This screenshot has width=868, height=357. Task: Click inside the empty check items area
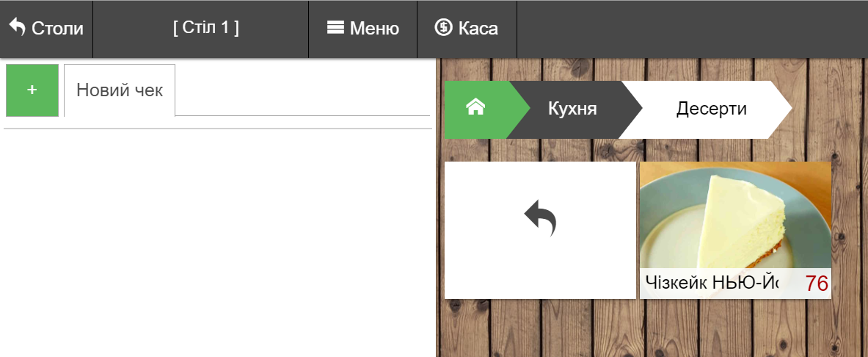click(x=217, y=242)
